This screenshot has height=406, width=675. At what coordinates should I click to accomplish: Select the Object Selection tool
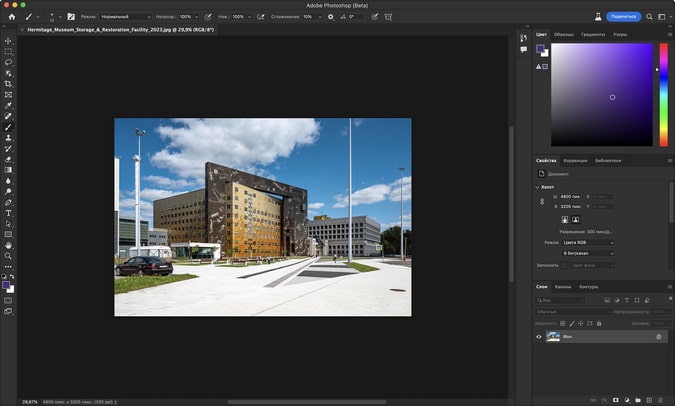8,73
